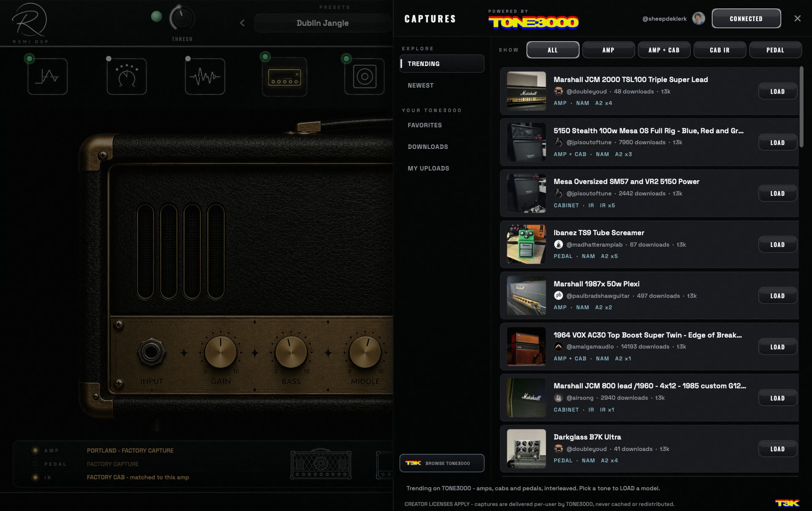Toggle the AMP capture slot on
Viewport: 812px width, 511px height.
pyautogui.click(x=36, y=451)
